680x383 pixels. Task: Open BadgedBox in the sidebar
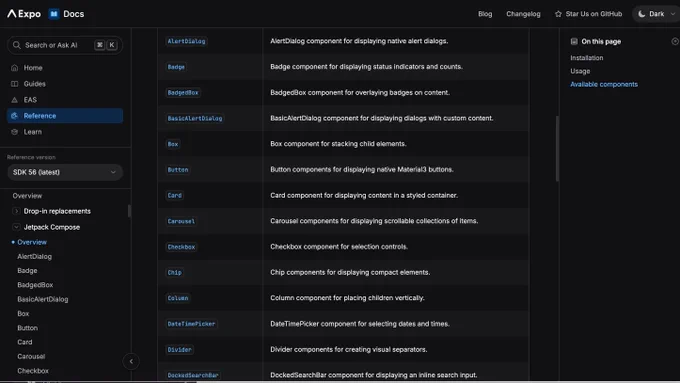coord(35,285)
